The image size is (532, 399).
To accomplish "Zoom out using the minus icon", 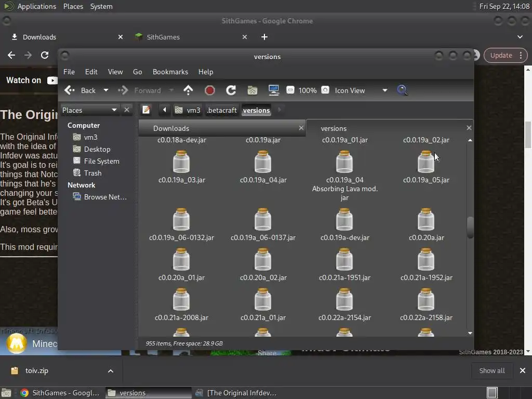I will click(x=290, y=90).
